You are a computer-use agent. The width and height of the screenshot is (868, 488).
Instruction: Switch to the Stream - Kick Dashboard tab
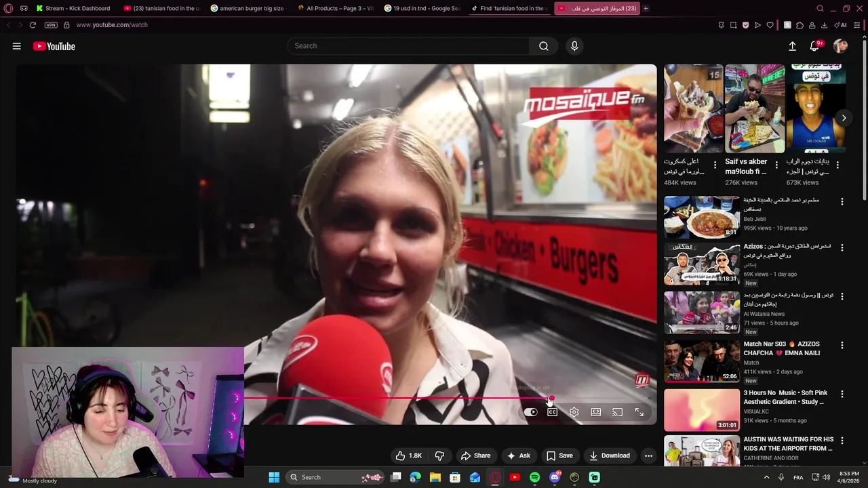click(x=73, y=8)
